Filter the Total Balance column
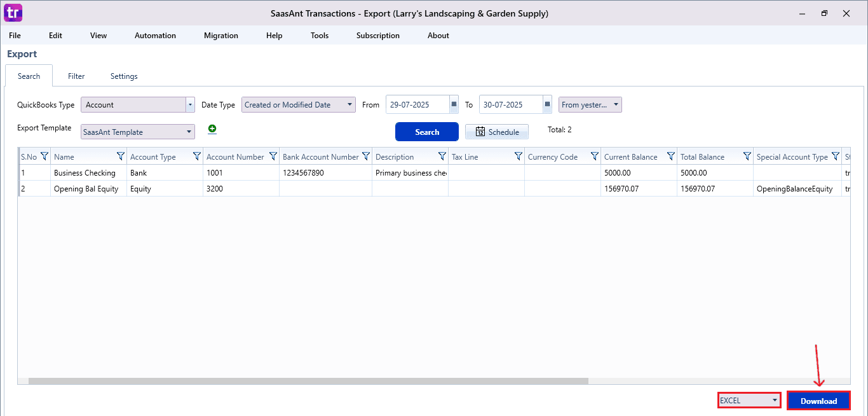The height and width of the screenshot is (416, 868). click(747, 156)
